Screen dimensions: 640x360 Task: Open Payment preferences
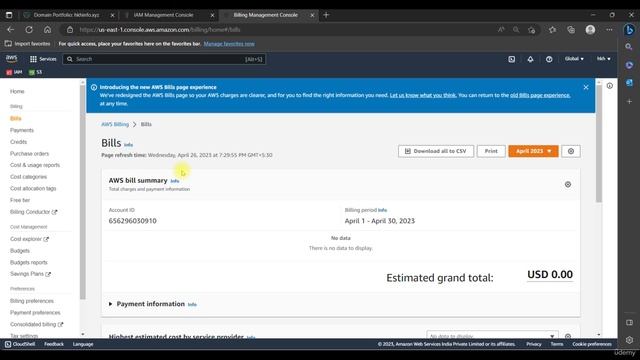pyautogui.click(x=35, y=313)
